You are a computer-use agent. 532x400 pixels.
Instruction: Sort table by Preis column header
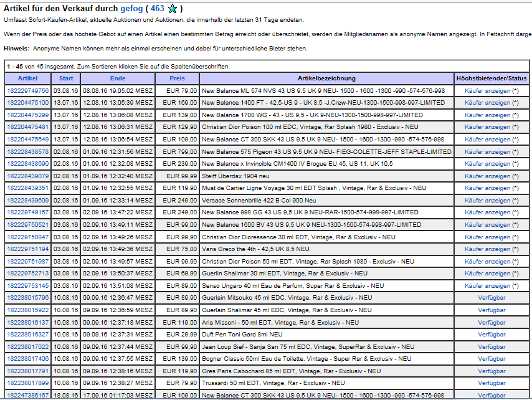tap(177, 79)
